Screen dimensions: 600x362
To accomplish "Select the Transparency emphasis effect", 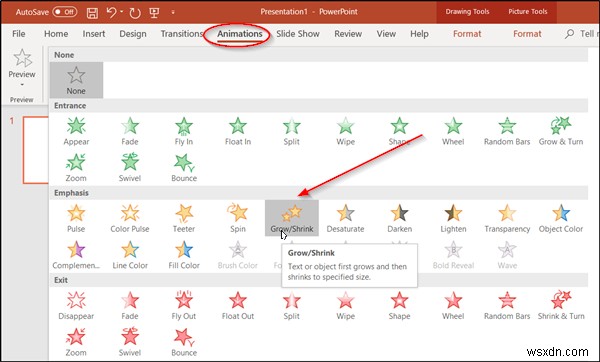I will pyautogui.click(x=507, y=219).
